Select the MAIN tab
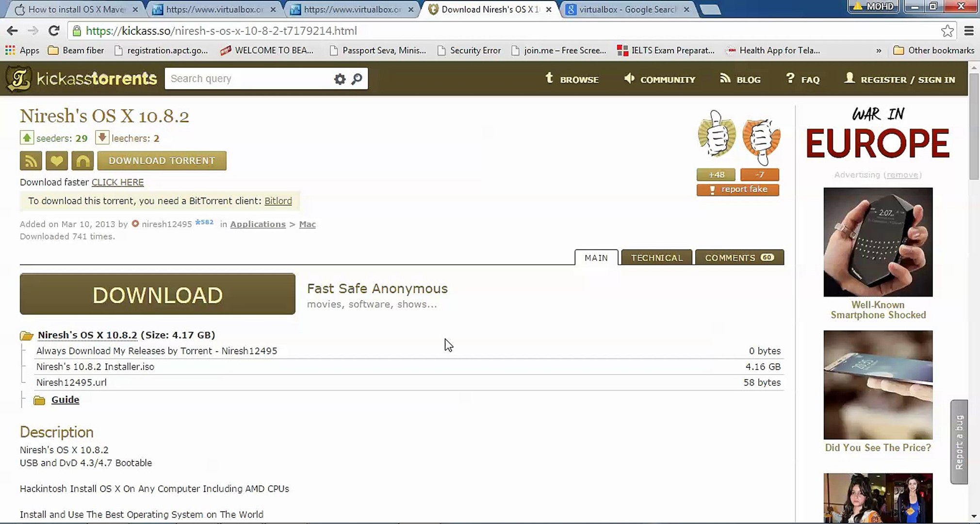980x524 pixels. click(x=596, y=258)
